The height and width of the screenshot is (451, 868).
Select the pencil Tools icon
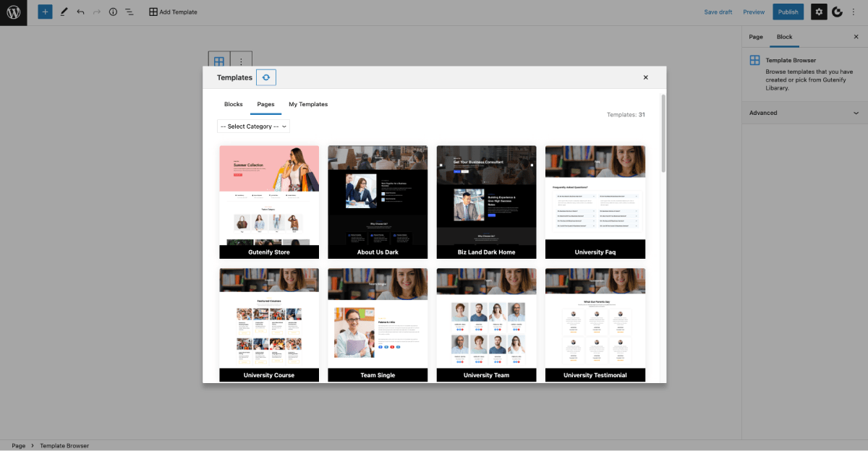(x=64, y=12)
